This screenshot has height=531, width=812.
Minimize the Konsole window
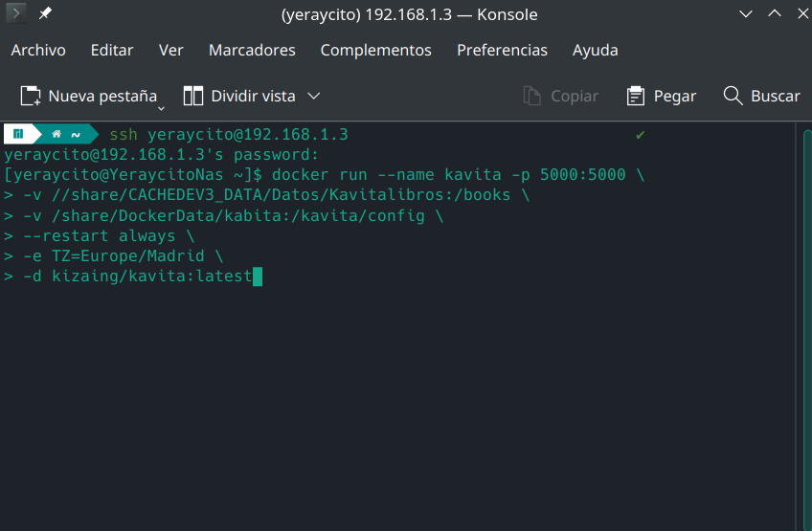(748, 14)
